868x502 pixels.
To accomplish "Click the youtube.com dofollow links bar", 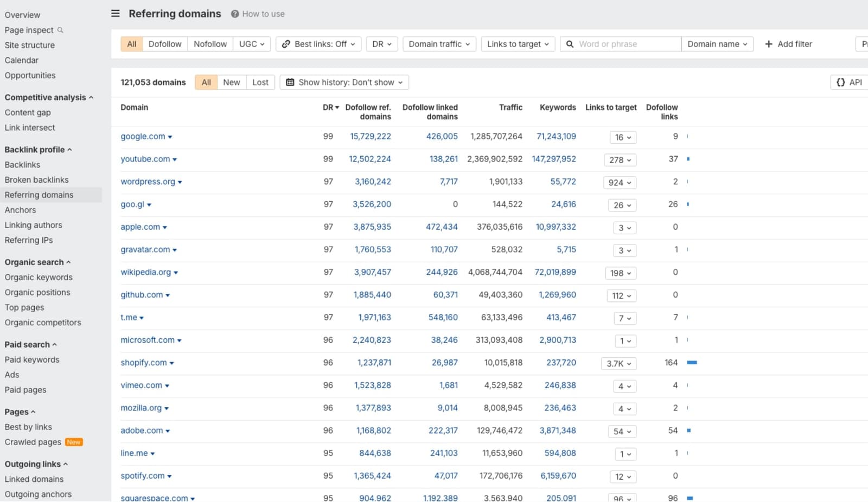I will (x=688, y=159).
